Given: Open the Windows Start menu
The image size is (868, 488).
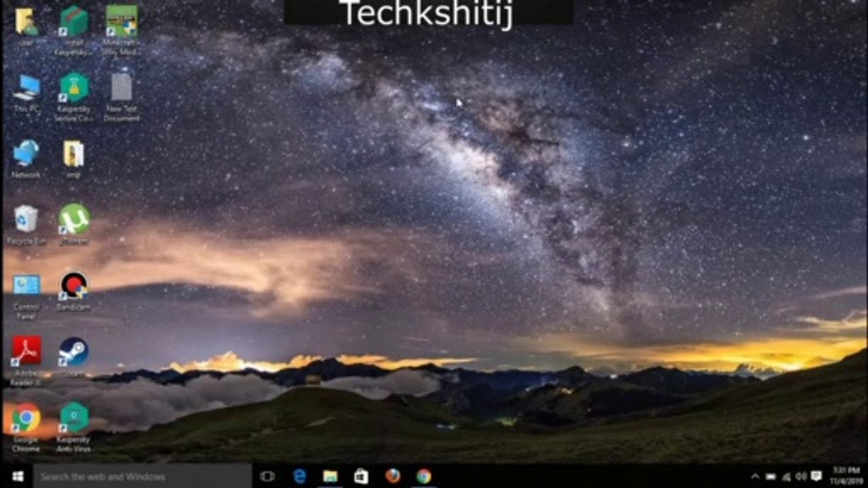Looking at the screenshot, I should 18,476.
